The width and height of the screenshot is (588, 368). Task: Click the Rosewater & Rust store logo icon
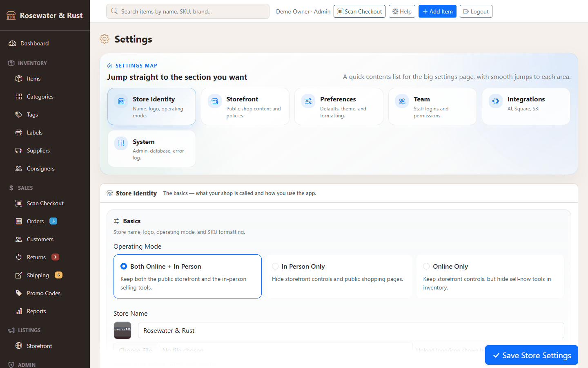click(11, 15)
